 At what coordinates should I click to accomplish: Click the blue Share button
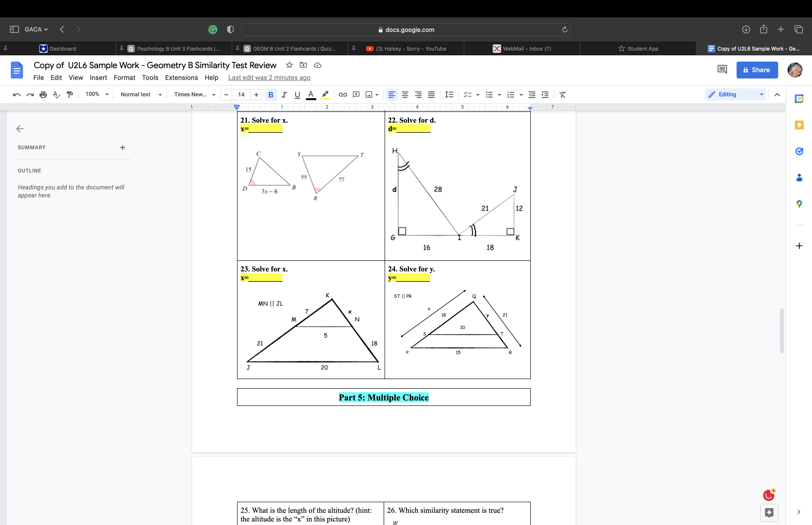pyautogui.click(x=757, y=70)
